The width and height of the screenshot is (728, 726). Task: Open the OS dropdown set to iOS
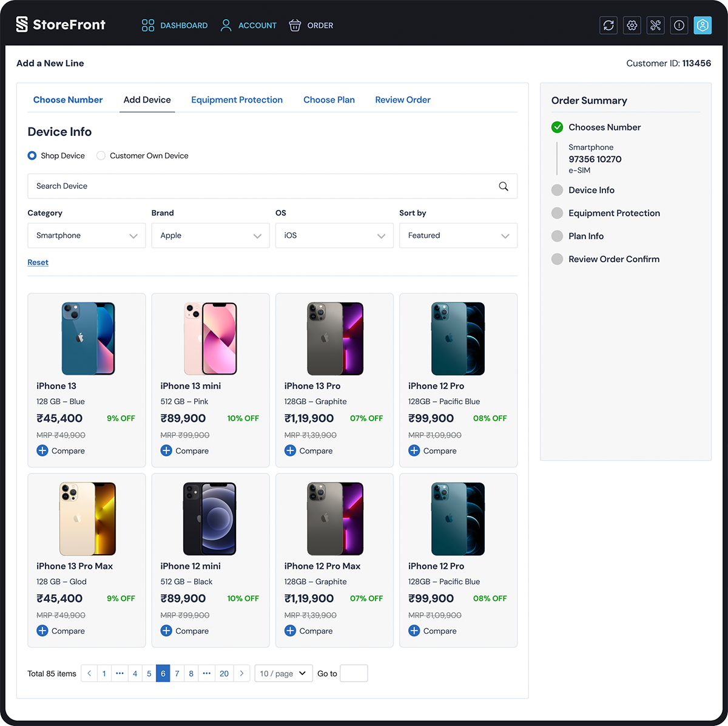click(334, 236)
